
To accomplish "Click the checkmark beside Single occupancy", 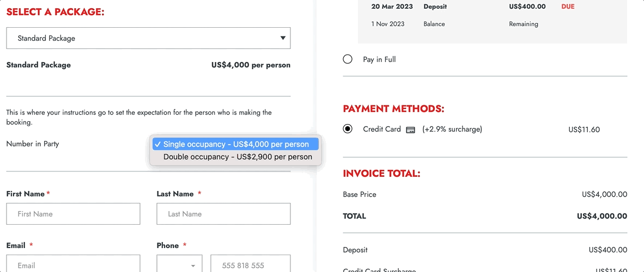I will tap(157, 144).
